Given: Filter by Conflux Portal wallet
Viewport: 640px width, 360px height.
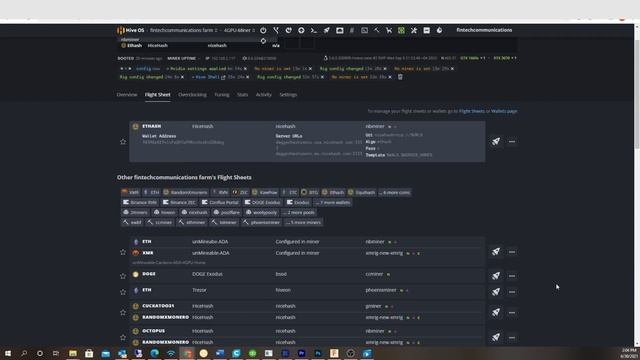Looking at the screenshot, I should [220, 202].
